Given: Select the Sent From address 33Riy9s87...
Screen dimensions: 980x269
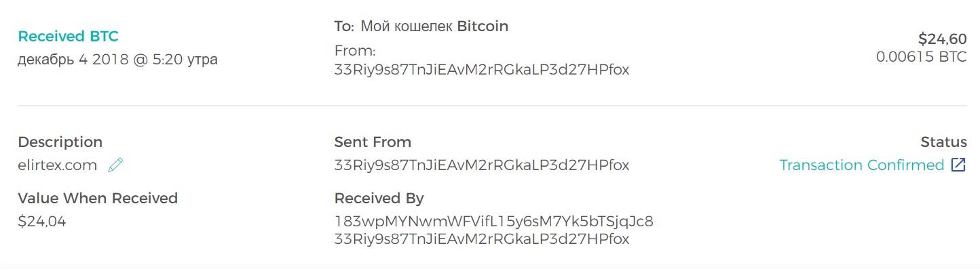Looking at the screenshot, I should pos(482,165).
